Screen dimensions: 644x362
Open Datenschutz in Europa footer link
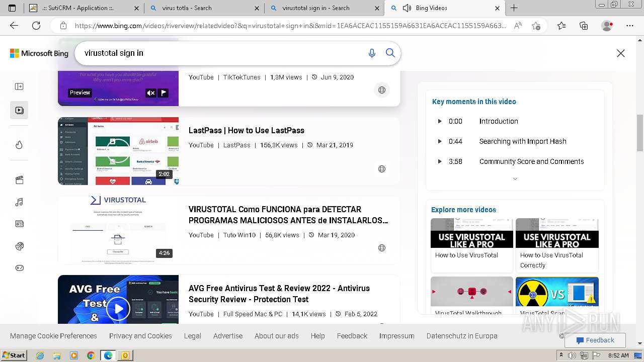pos(462,336)
